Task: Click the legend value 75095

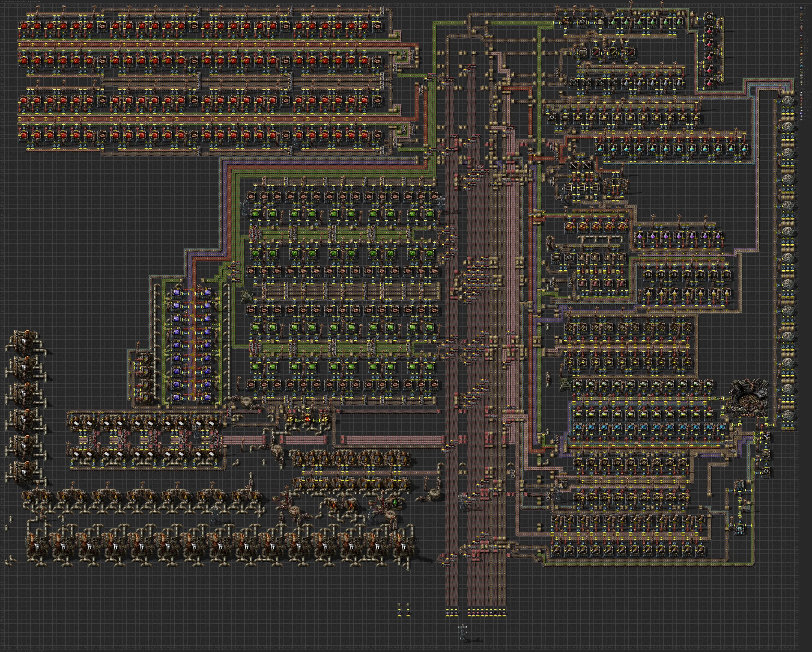Action: click(807, 107)
